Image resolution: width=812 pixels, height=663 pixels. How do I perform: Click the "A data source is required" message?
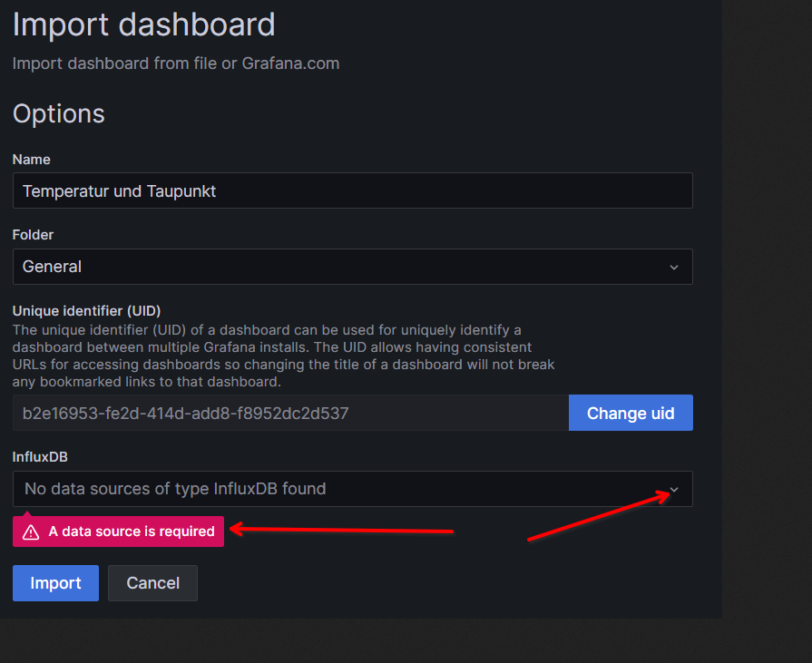pos(132,531)
